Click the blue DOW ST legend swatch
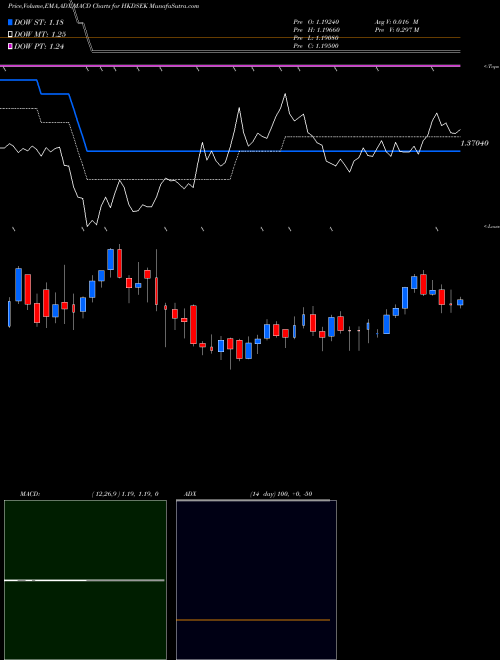Image resolution: width=500 pixels, height=660 pixels. point(11,22)
